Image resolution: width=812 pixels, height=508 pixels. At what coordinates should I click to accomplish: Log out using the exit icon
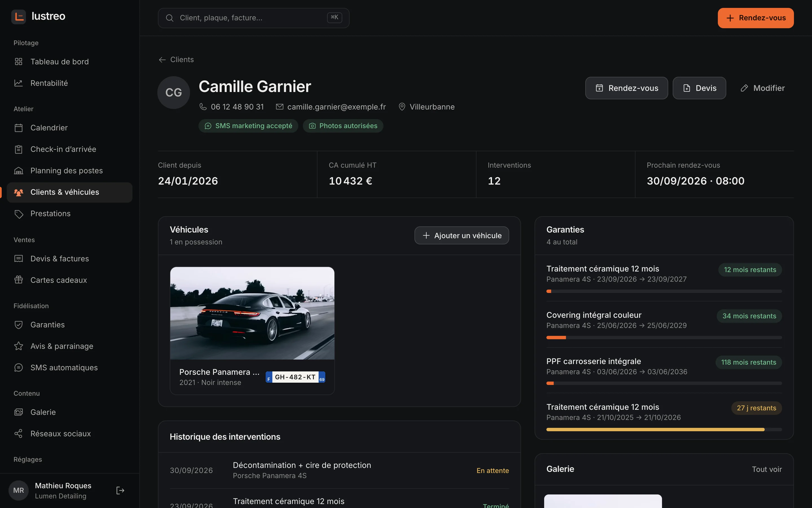(x=120, y=491)
